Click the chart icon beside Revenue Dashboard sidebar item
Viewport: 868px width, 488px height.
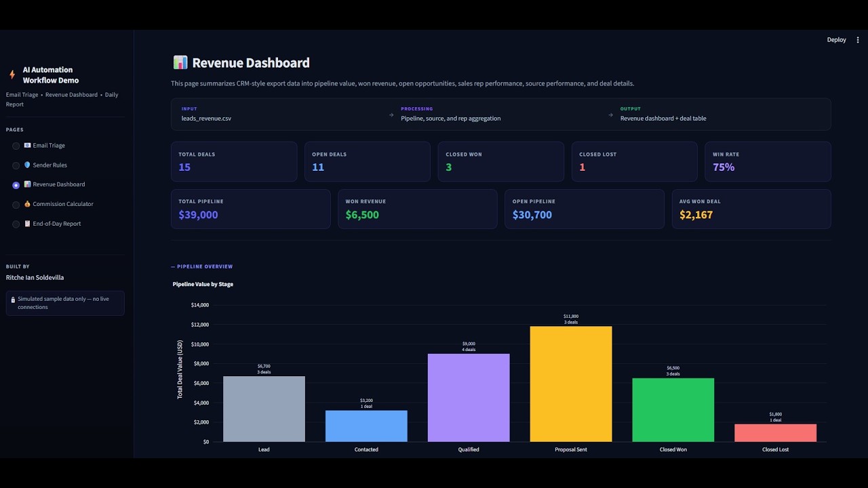27,184
